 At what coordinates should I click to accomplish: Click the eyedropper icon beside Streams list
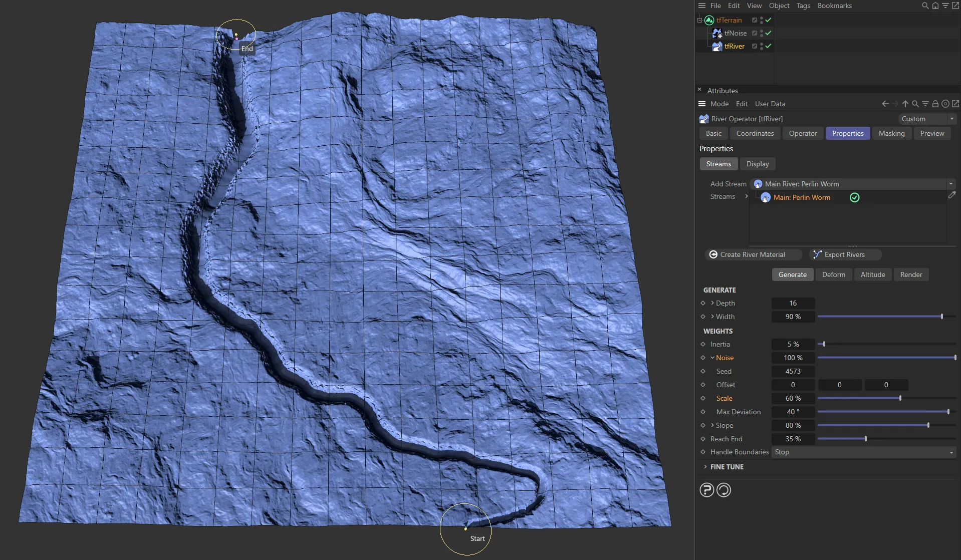click(952, 195)
